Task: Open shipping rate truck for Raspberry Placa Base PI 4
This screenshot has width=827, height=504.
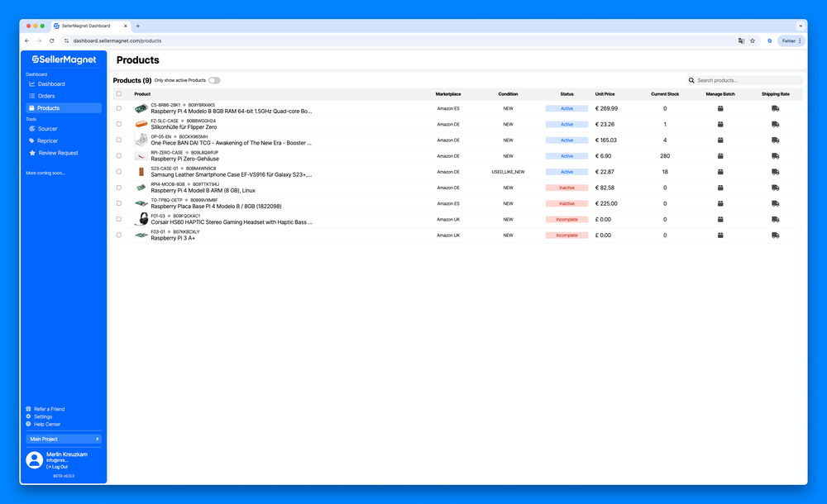Action: (776, 203)
